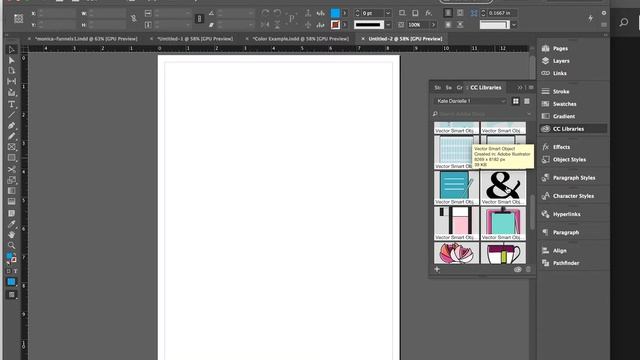This screenshot has height=360, width=640.
Task: Select the Scissors tool
Action: coord(11,169)
